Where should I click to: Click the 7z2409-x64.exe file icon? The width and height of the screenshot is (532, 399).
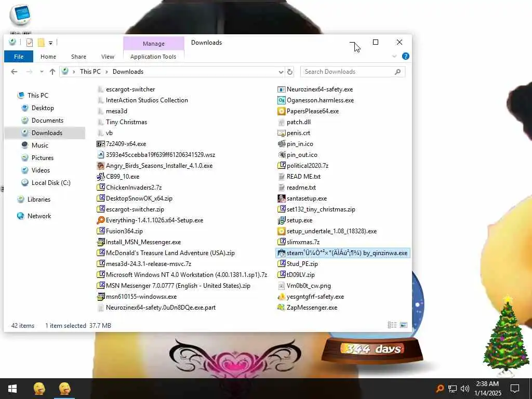coord(100,144)
